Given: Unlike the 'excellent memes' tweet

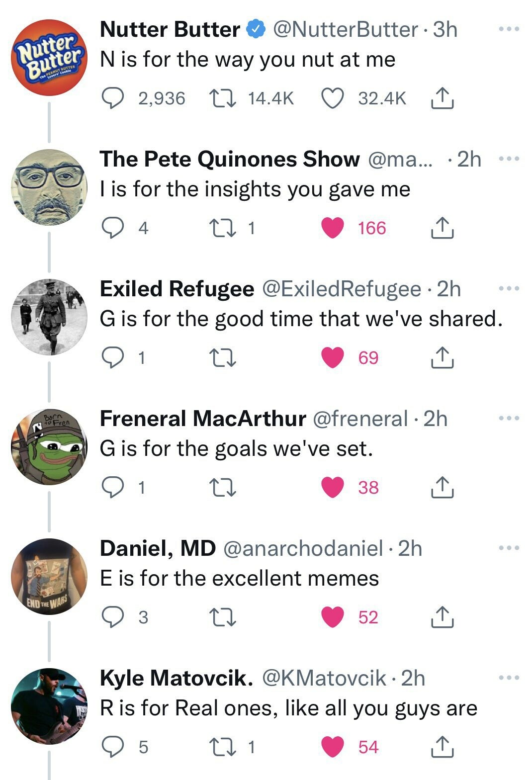Looking at the screenshot, I should [x=333, y=617].
